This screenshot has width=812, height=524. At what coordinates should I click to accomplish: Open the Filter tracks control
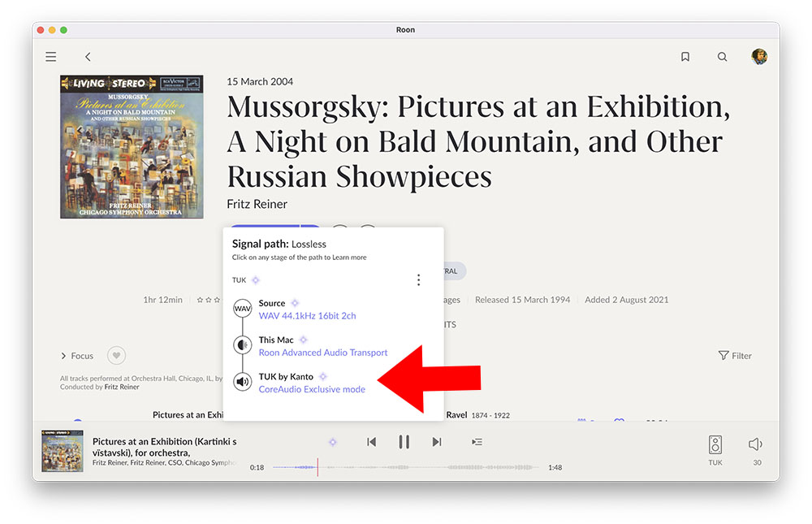735,356
